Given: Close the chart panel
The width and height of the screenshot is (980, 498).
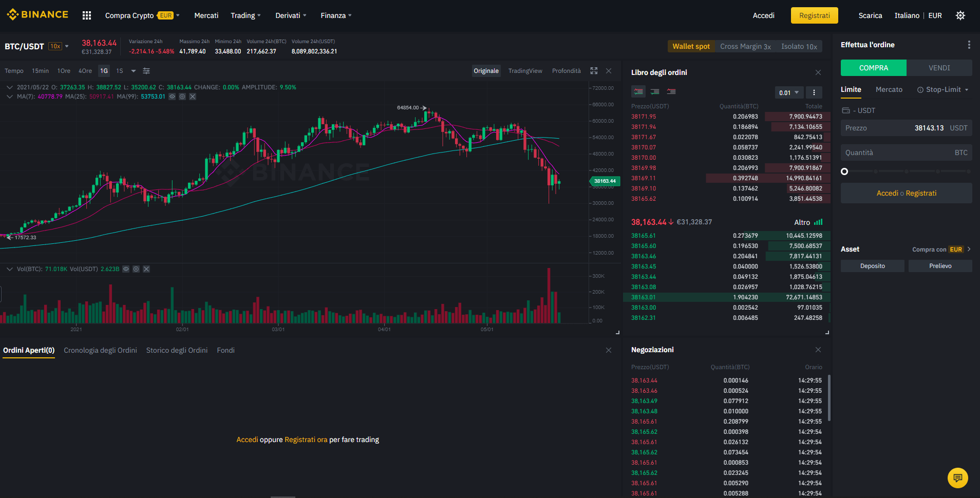Looking at the screenshot, I should pyautogui.click(x=609, y=71).
